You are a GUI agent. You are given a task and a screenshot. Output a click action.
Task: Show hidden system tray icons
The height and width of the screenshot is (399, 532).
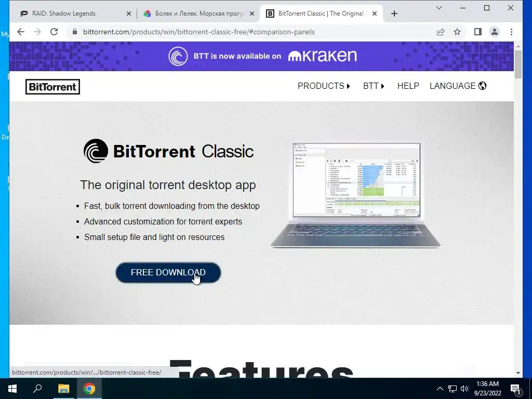(x=440, y=389)
